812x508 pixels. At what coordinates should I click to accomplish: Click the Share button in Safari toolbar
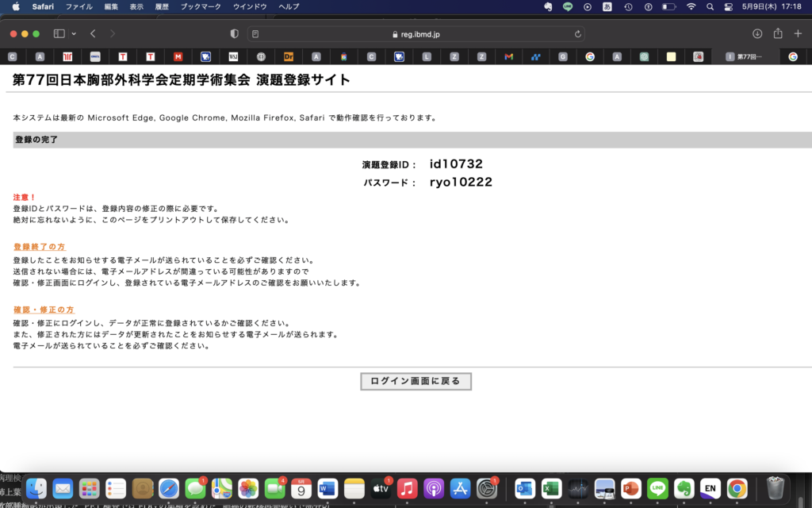click(778, 33)
